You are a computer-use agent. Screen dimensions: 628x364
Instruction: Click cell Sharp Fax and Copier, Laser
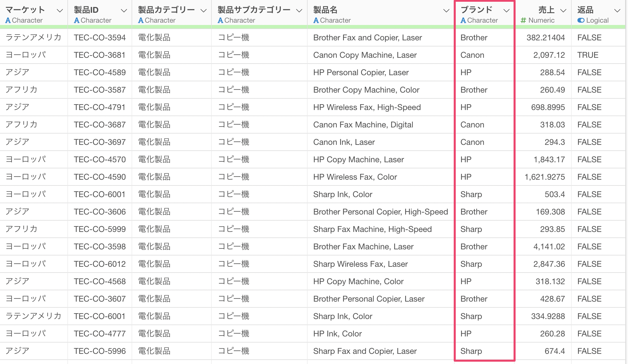click(365, 351)
